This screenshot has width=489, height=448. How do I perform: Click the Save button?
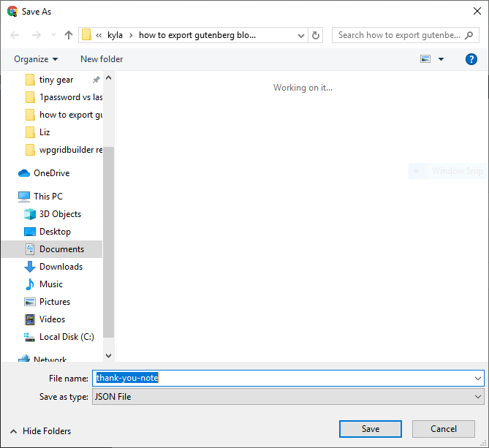click(x=370, y=429)
